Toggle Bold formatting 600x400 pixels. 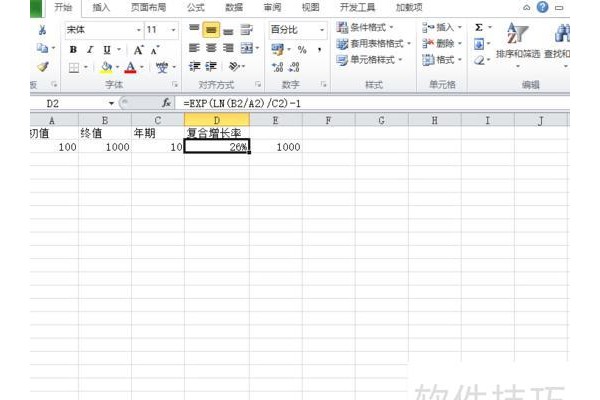tap(73, 50)
